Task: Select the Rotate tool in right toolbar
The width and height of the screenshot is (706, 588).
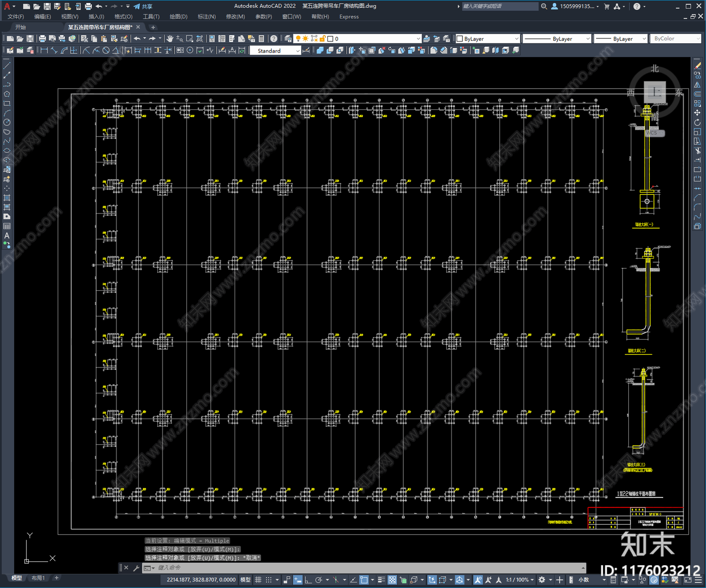Action: pyautogui.click(x=697, y=122)
